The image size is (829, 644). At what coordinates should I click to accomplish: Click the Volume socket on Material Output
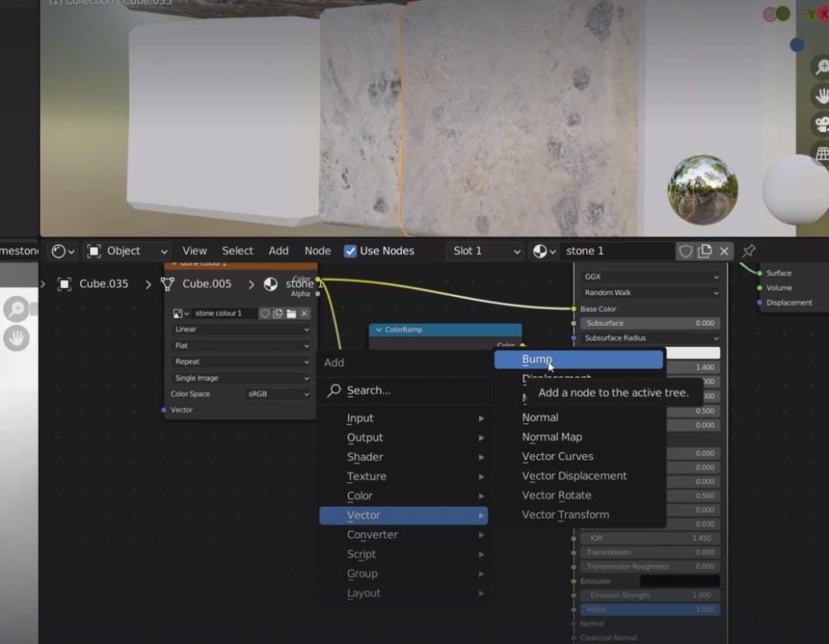tap(759, 288)
